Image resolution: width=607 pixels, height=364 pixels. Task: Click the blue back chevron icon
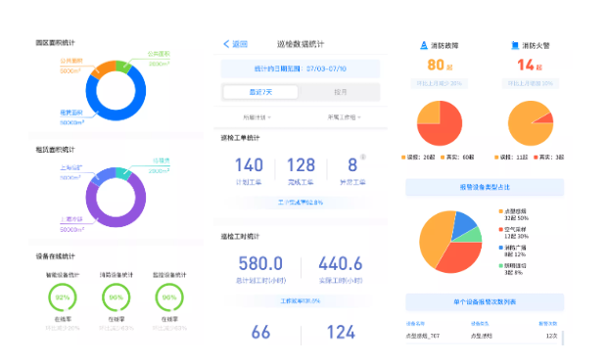226,44
